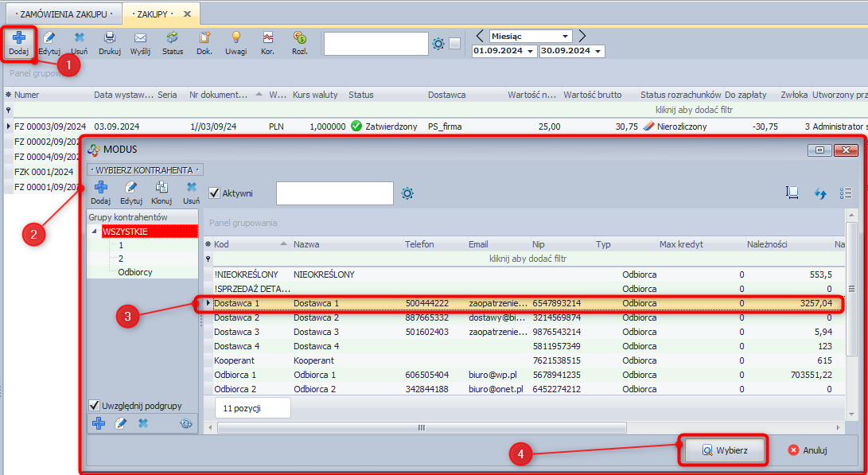
Task: Click Dok. document toolbar icon
Action: coord(204,43)
